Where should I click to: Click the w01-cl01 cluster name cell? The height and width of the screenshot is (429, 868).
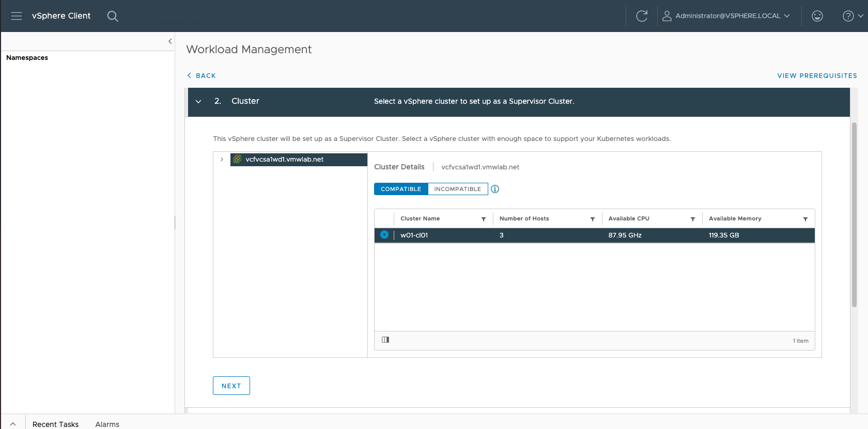tap(414, 235)
